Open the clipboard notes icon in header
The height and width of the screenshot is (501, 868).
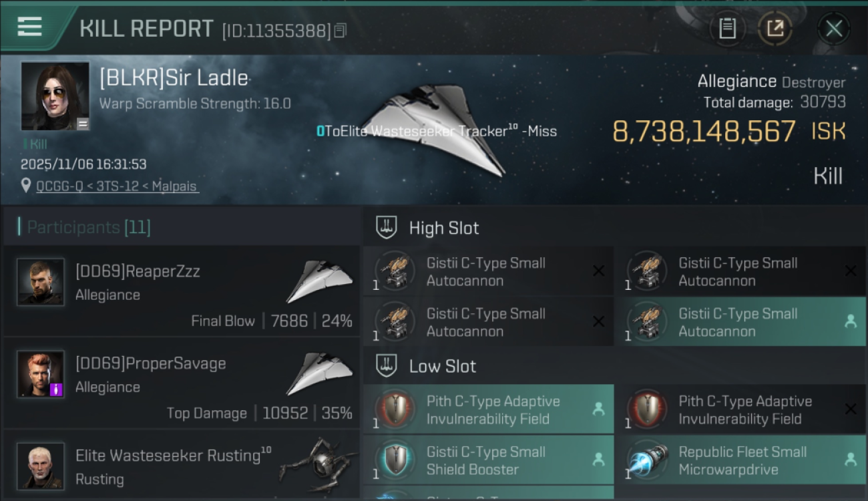(x=727, y=29)
